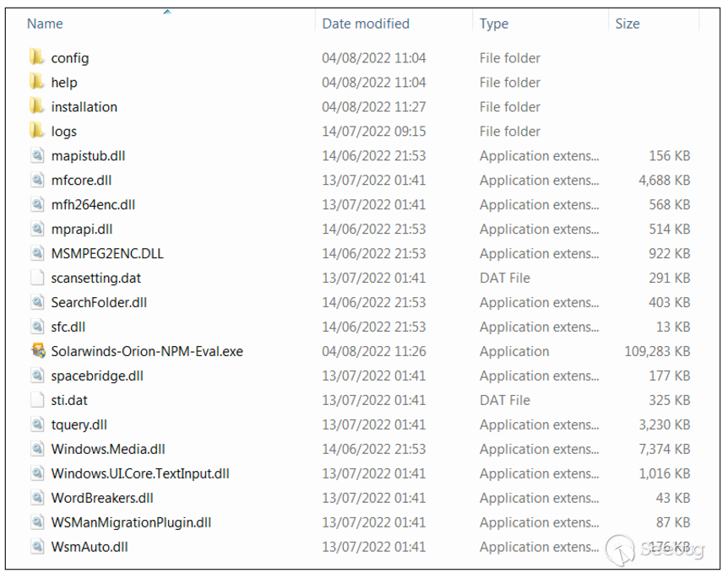The image size is (728, 573).
Task: Sort by the Size column header
Action: (627, 24)
